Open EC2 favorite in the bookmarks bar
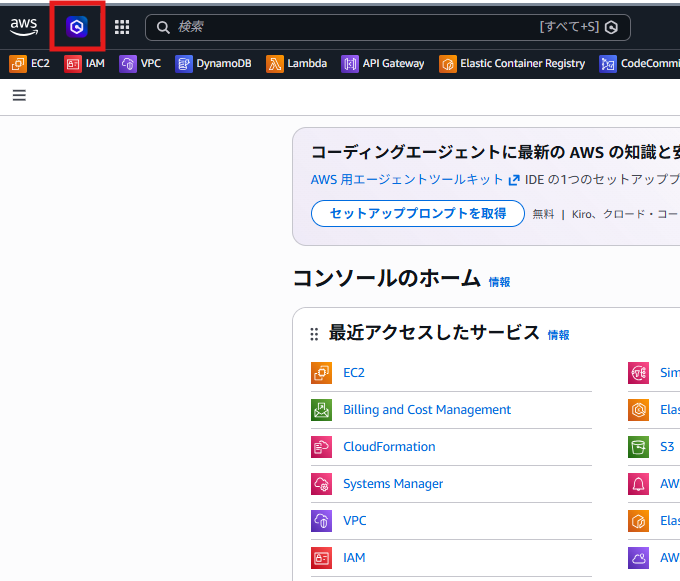The height and width of the screenshot is (581, 680). (29, 64)
